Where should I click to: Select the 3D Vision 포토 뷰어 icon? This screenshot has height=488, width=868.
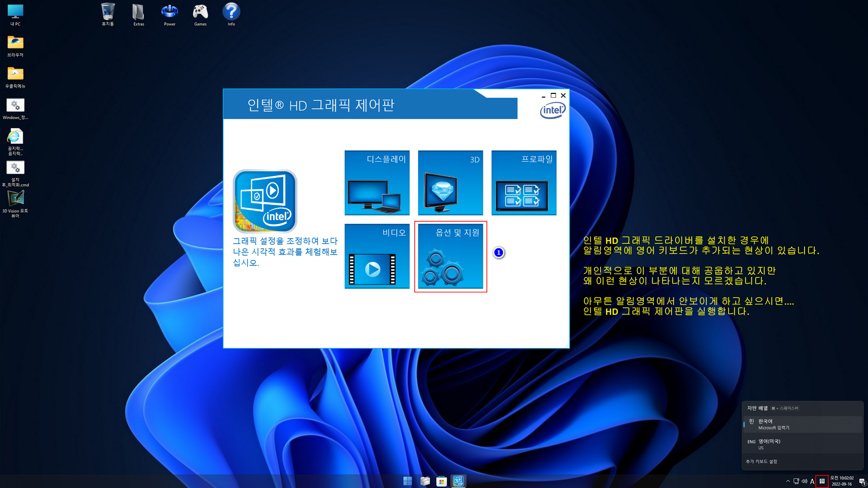click(15, 204)
